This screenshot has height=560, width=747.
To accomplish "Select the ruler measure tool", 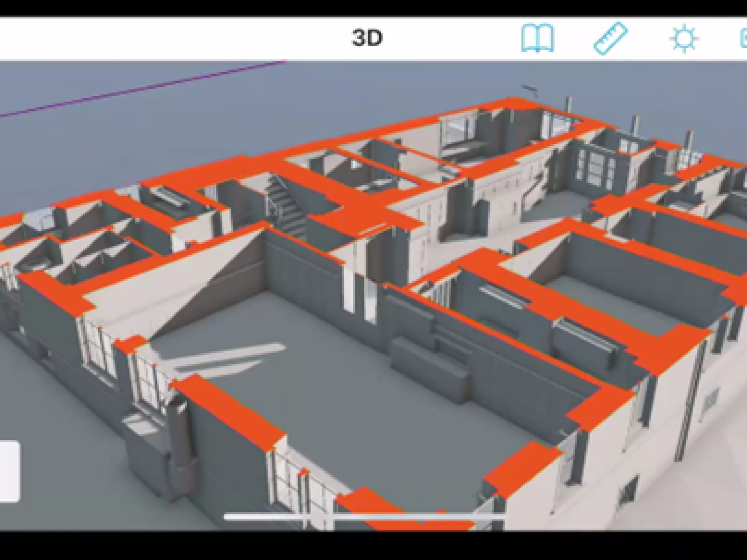I will pos(610,38).
